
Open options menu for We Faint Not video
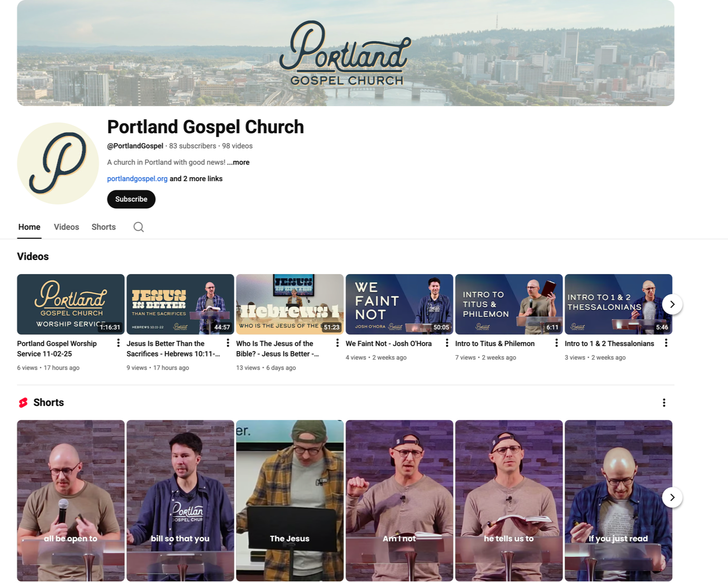[447, 343]
